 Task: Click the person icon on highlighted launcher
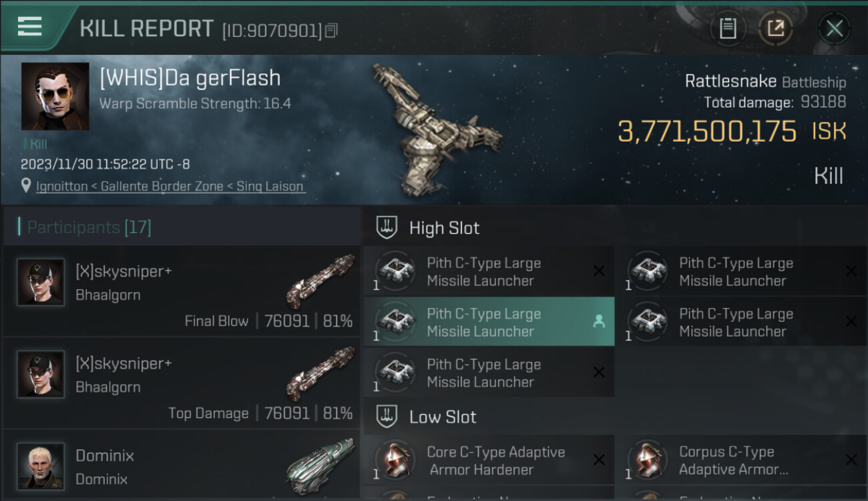(598, 321)
